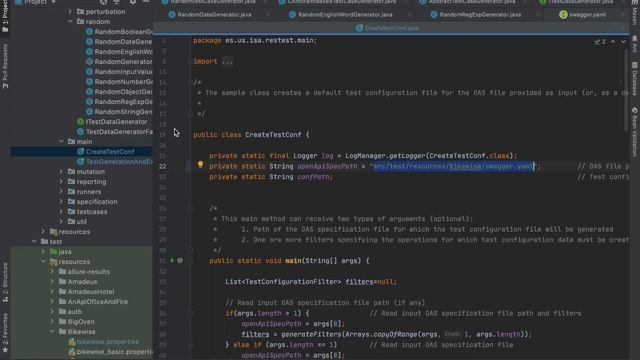Select the BigOven folder
This screenshot has height=360, width=640.
coord(77,322)
